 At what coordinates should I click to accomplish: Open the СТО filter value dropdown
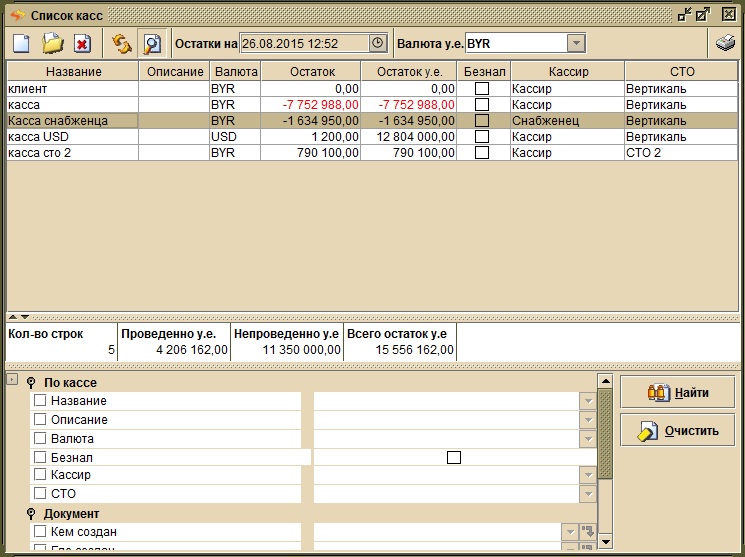pyautogui.click(x=588, y=494)
